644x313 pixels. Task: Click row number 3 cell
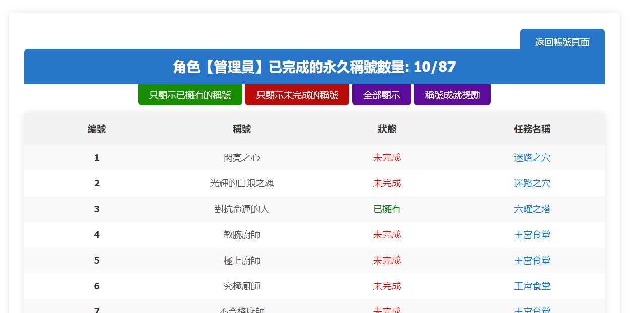click(97, 209)
